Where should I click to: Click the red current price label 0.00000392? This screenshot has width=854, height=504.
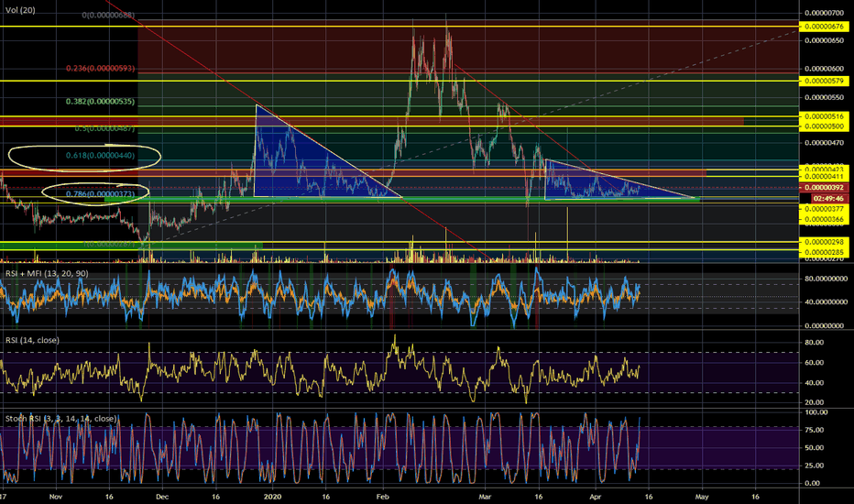pyautogui.click(x=824, y=188)
